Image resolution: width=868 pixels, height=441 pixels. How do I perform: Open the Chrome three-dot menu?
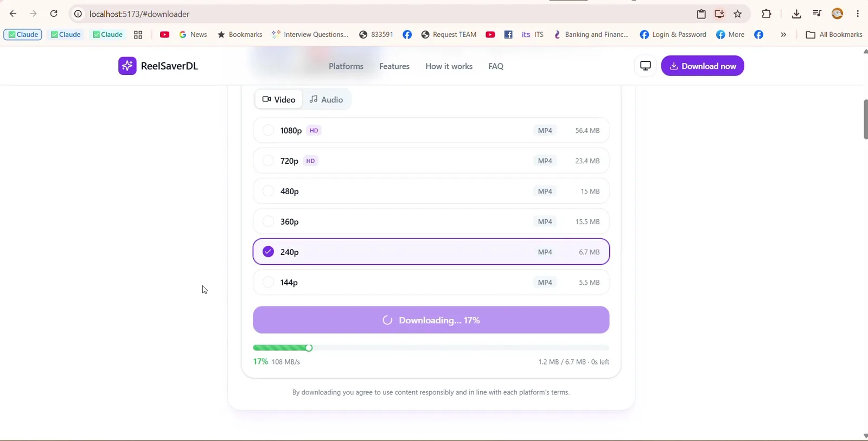pos(858,14)
